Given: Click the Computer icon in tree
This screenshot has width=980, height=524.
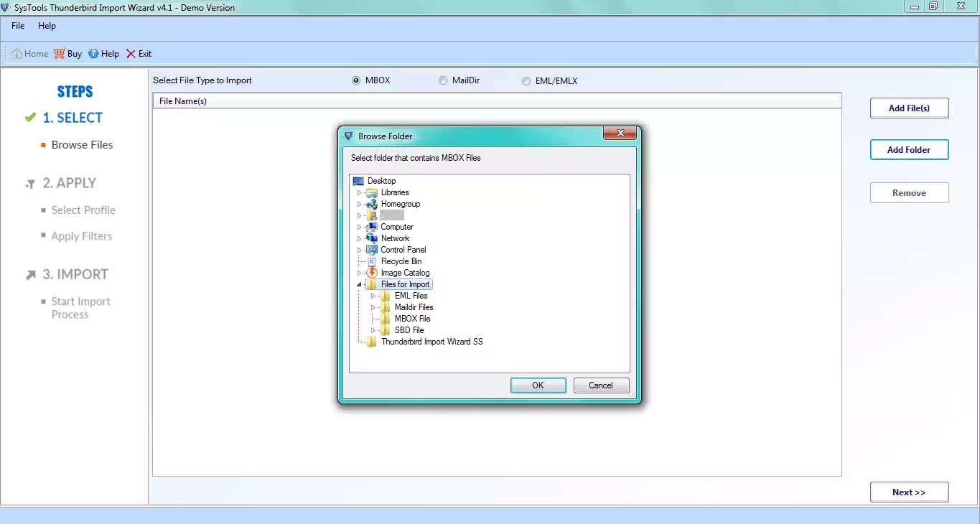Looking at the screenshot, I should tap(372, 227).
